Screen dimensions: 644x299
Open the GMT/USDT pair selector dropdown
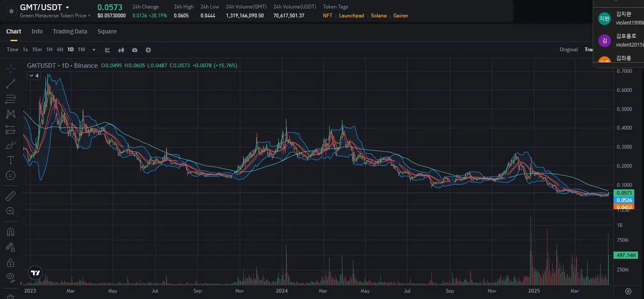click(67, 8)
